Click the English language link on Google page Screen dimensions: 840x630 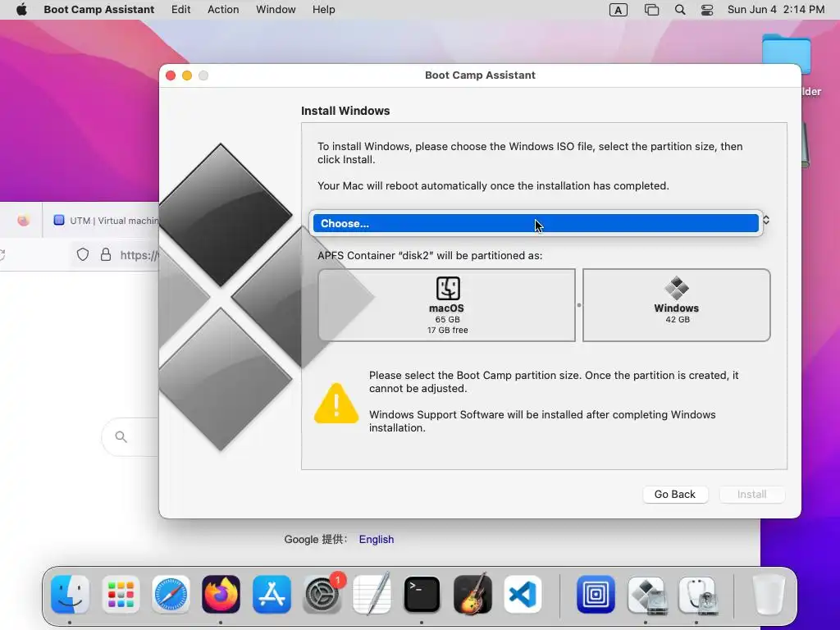(x=377, y=540)
